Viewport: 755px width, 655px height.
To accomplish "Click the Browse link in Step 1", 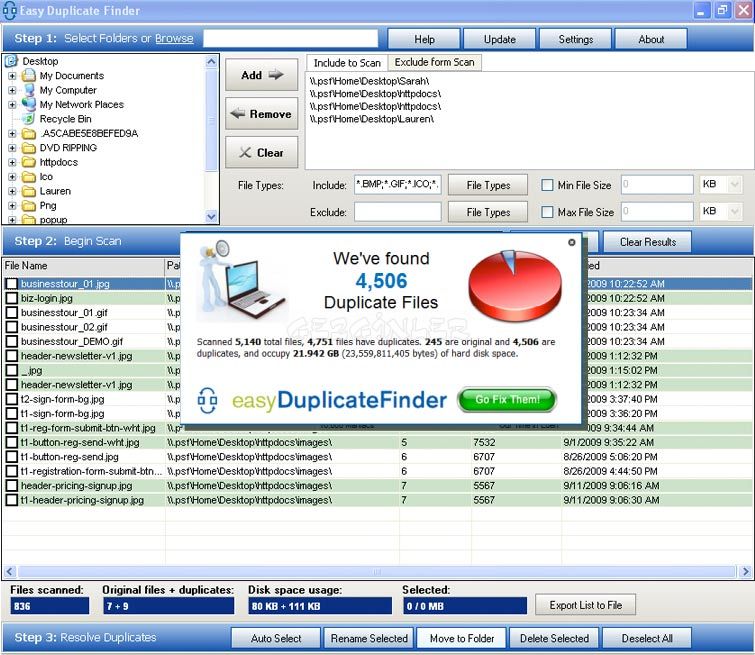I will (x=174, y=39).
